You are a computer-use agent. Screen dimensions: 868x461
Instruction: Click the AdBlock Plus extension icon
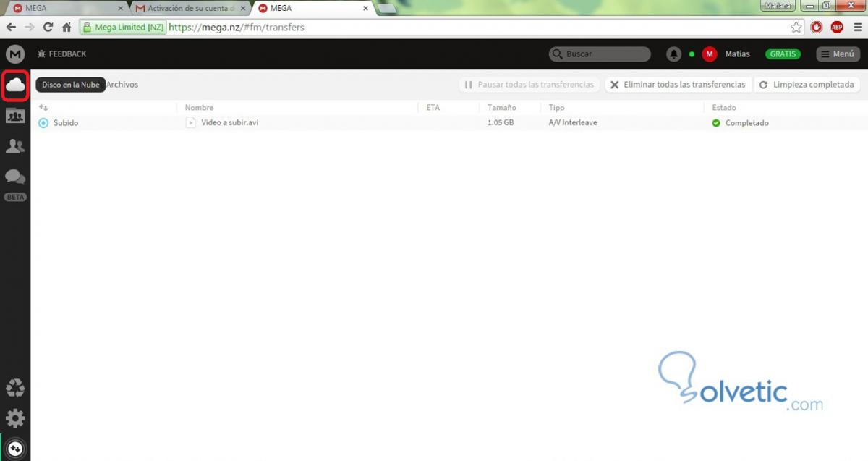837,28
